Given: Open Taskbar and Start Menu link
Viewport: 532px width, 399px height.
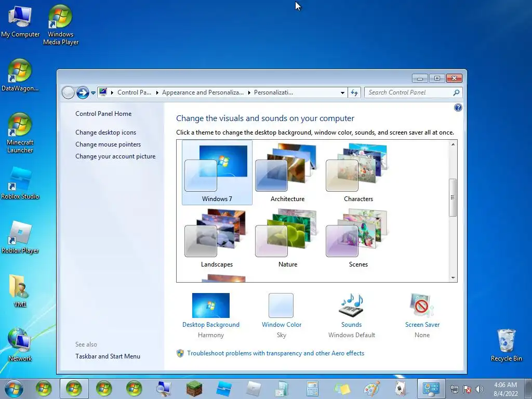Looking at the screenshot, I should 108,356.
